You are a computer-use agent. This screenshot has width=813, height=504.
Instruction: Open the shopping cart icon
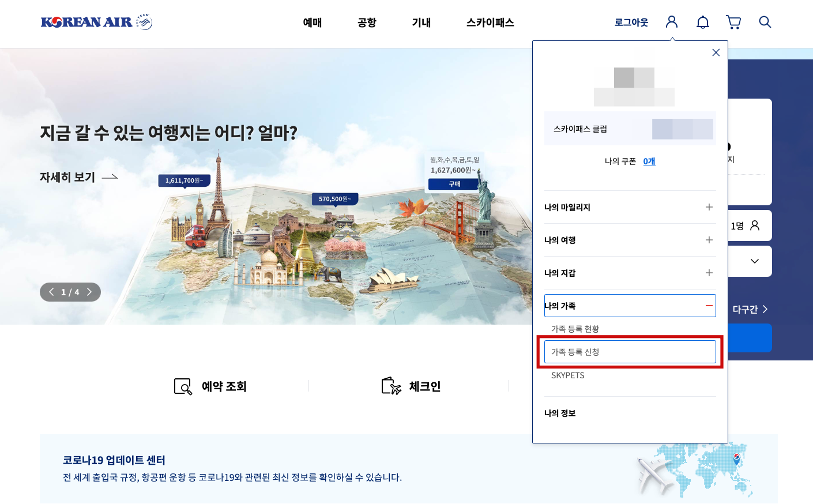733,22
